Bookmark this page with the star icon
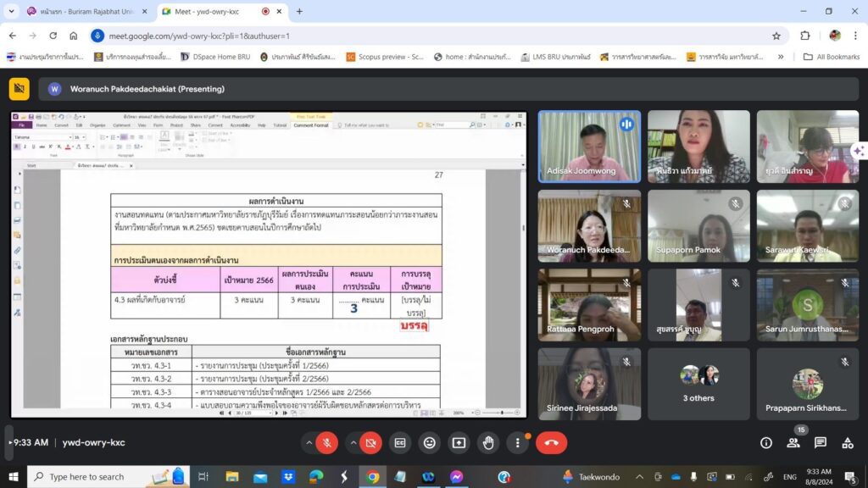The width and height of the screenshot is (868, 488). click(x=776, y=36)
